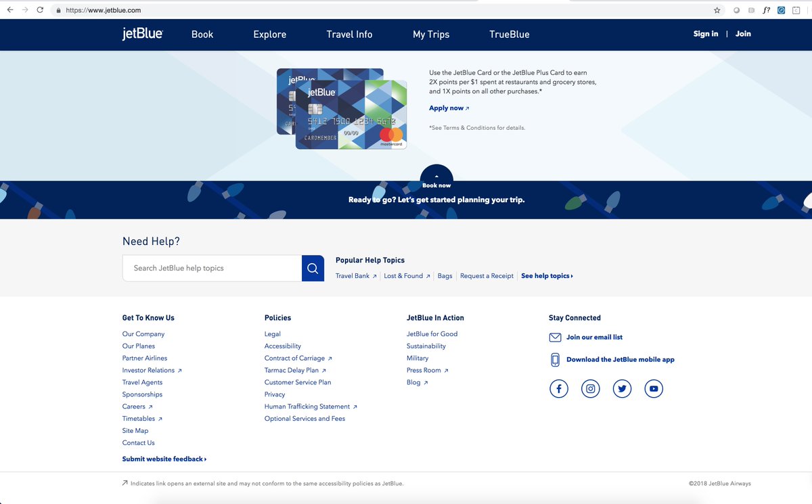Click browser back arrow
Image resolution: width=812 pixels, height=504 pixels.
(x=10, y=10)
